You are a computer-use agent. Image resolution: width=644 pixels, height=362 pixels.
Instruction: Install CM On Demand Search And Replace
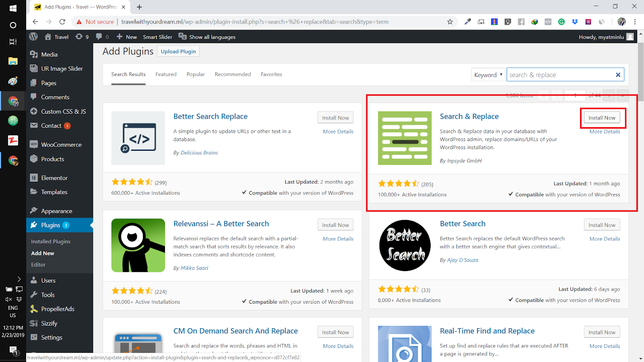(x=335, y=332)
